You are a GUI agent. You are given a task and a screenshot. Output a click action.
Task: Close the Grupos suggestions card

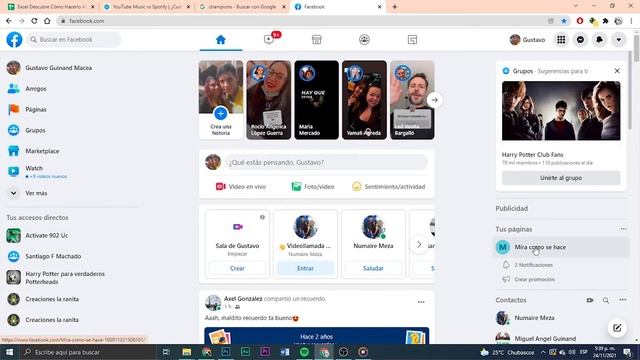click(617, 71)
